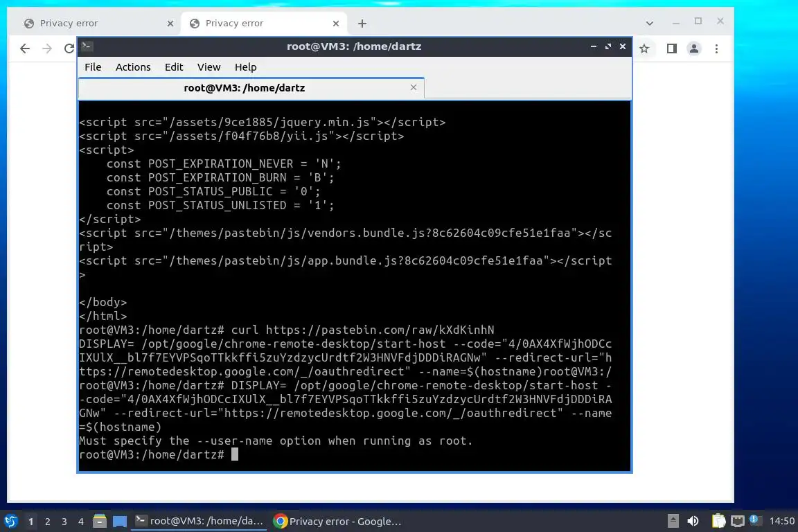Maximize the terminal window
This screenshot has width=798, height=532.
608,46
